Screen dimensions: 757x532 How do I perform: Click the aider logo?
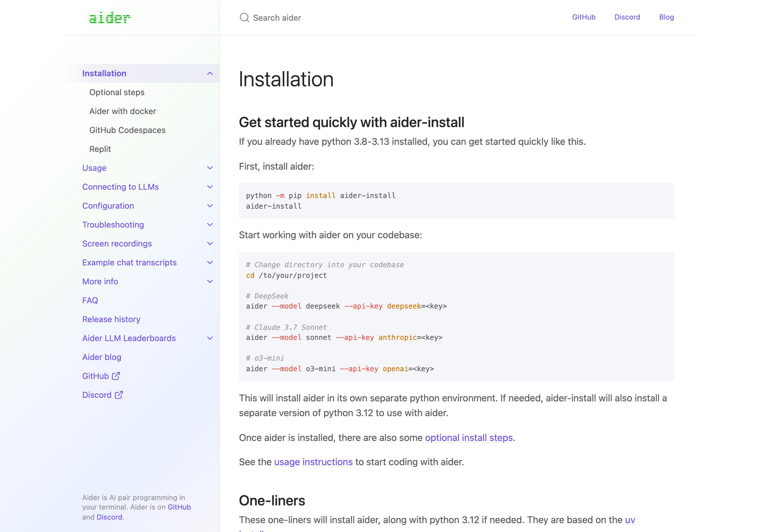(x=110, y=18)
